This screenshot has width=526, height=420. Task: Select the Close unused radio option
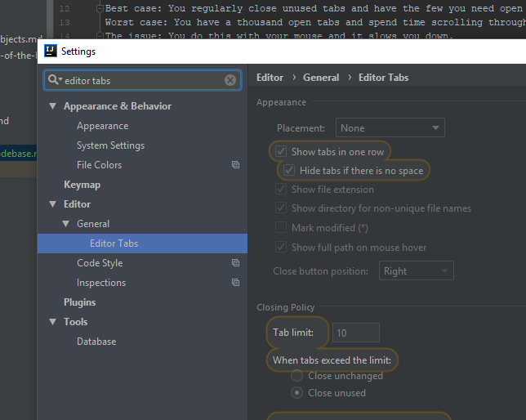296,392
